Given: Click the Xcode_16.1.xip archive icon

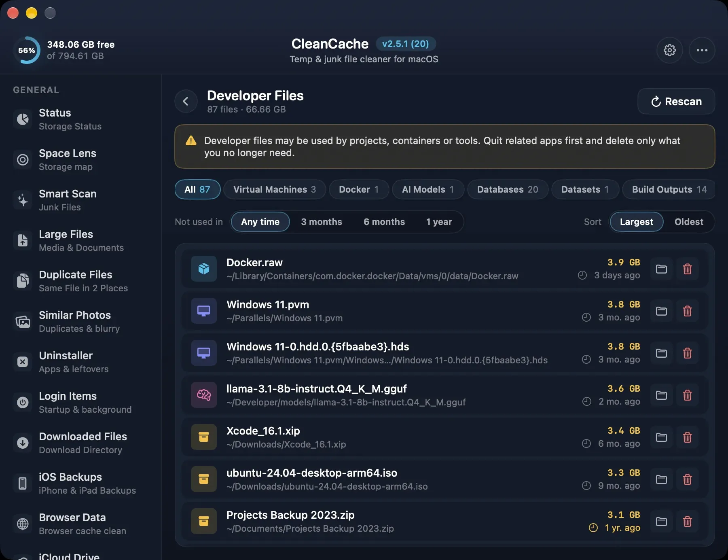Looking at the screenshot, I should pyautogui.click(x=204, y=437).
